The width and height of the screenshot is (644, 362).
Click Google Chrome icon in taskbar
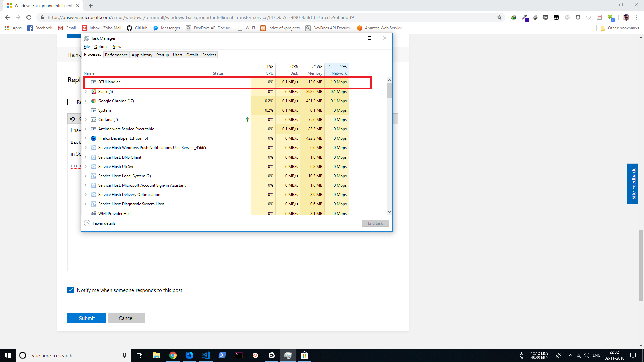173,355
